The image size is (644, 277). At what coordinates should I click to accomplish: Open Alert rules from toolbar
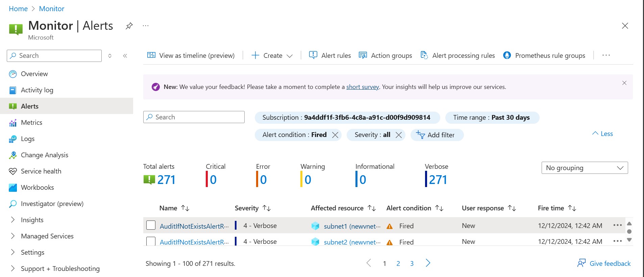pos(330,55)
